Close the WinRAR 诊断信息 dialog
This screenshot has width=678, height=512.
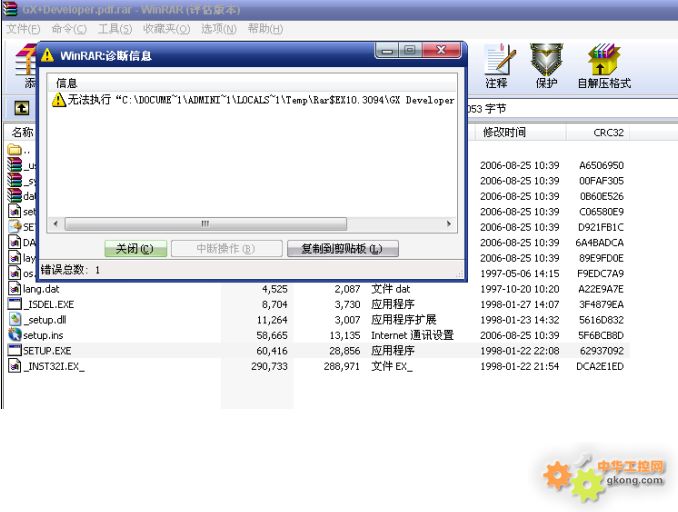(x=441, y=50)
